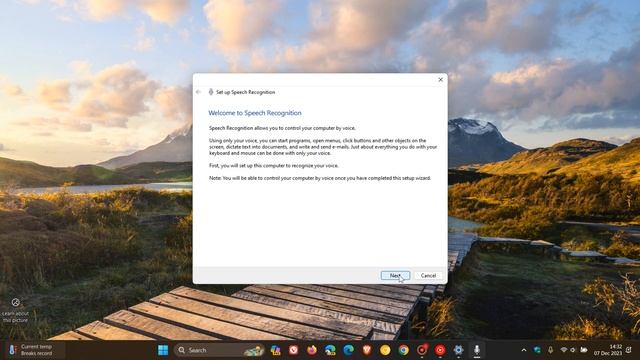The image size is (640, 360).
Task: Open Edge Dev icon on taskbar
Action: (x=330, y=350)
